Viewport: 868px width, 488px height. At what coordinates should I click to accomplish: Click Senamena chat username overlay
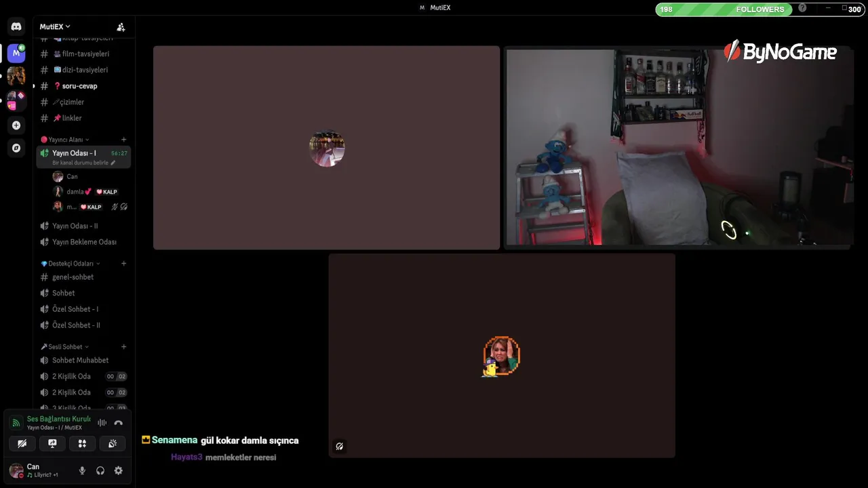pos(175,441)
